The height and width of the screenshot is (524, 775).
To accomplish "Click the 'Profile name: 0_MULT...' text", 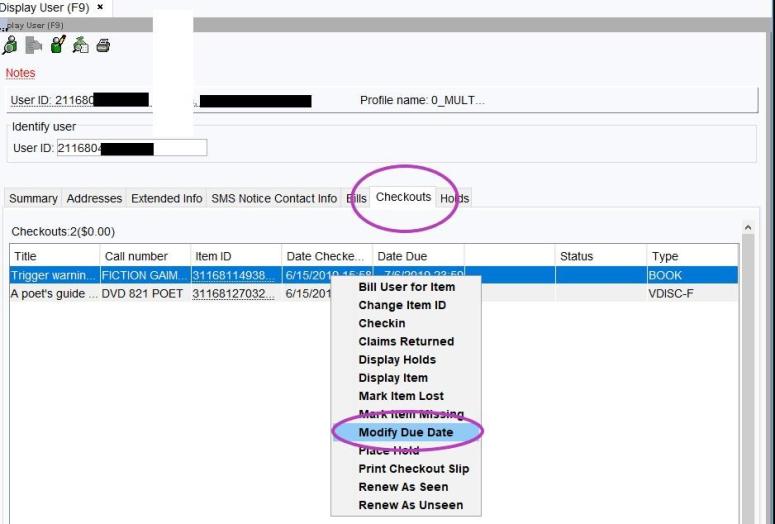I will 422,100.
